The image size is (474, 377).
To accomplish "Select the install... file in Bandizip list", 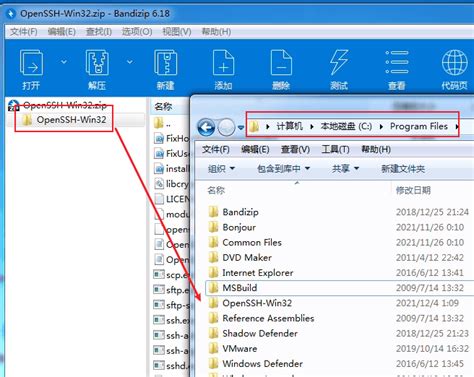I will pyautogui.click(x=171, y=169).
